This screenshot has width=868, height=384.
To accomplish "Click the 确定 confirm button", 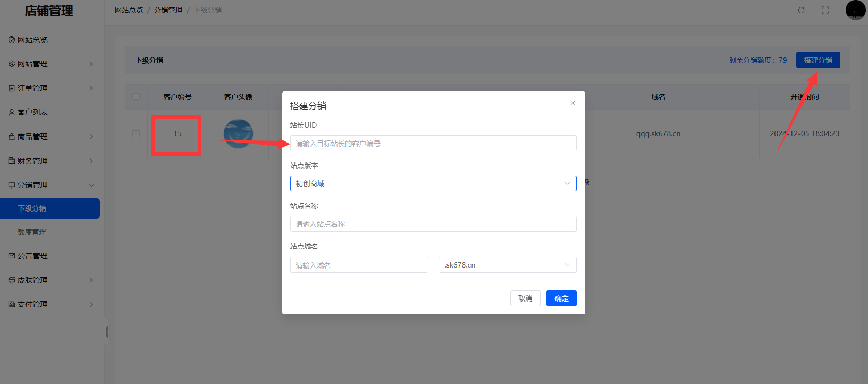I will pos(561,298).
